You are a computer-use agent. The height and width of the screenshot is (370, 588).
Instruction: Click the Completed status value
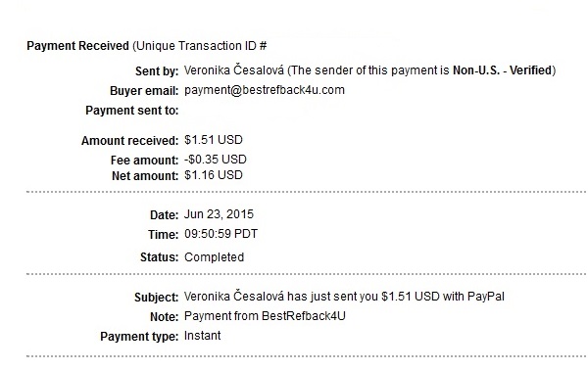coord(214,257)
